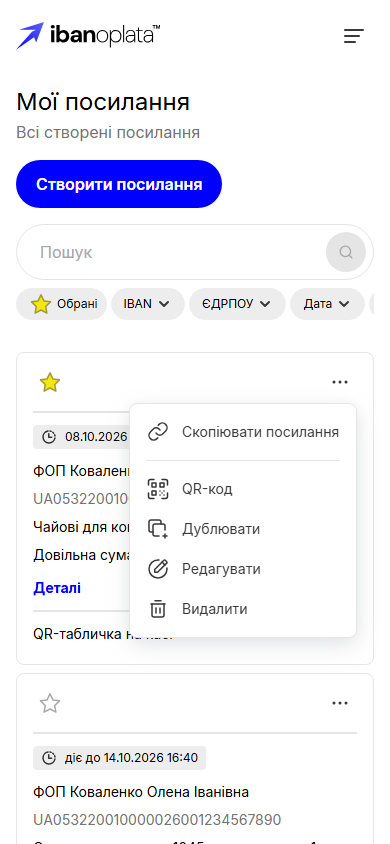Click the clock icon beside 08.10.2026

click(49, 437)
